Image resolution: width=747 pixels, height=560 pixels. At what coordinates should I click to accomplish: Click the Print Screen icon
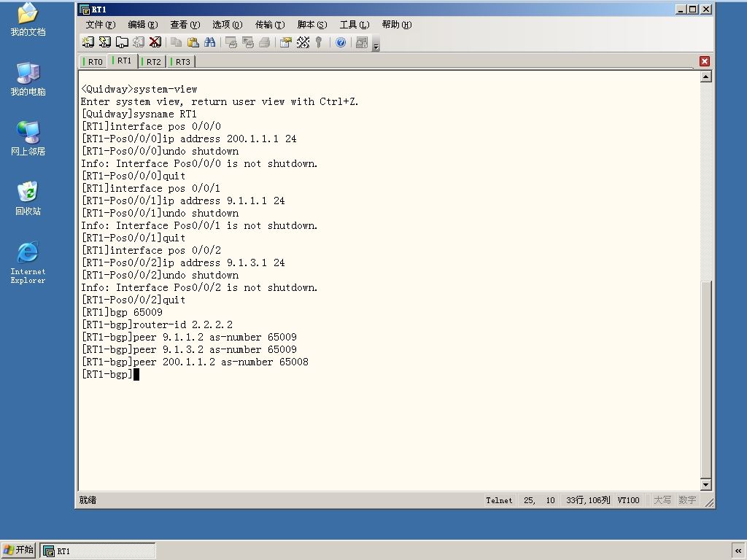click(x=231, y=42)
